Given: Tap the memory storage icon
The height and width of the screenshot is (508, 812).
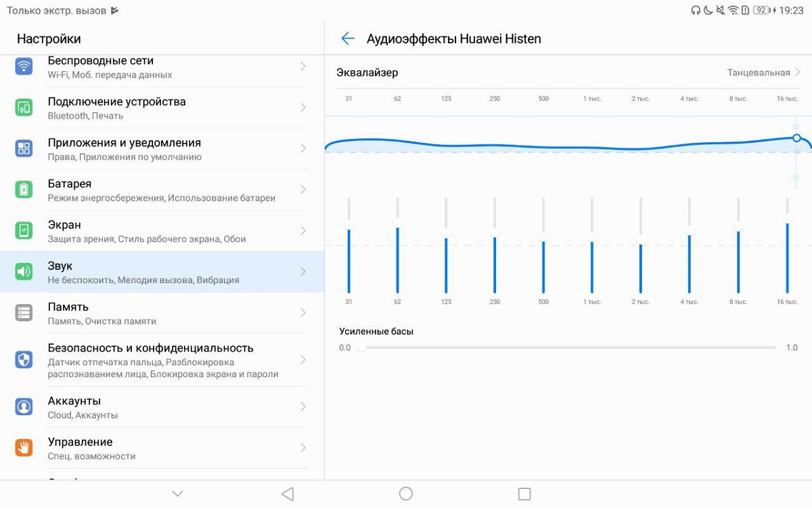Looking at the screenshot, I should click(24, 313).
